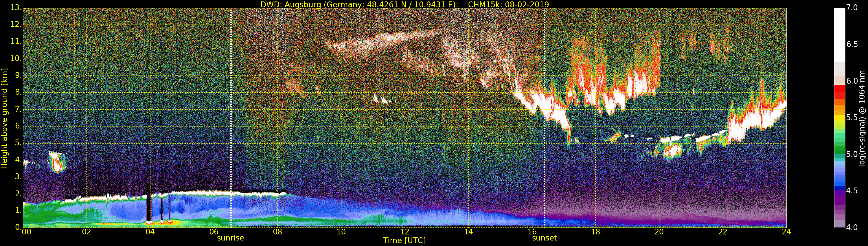Click the y-axis tick label '12.'
This screenshot has width=868, height=246.
pyautogui.click(x=16, y=24)
